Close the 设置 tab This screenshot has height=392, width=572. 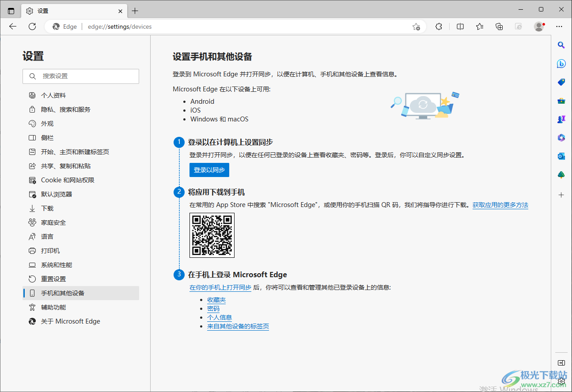(x=121, y=11)
